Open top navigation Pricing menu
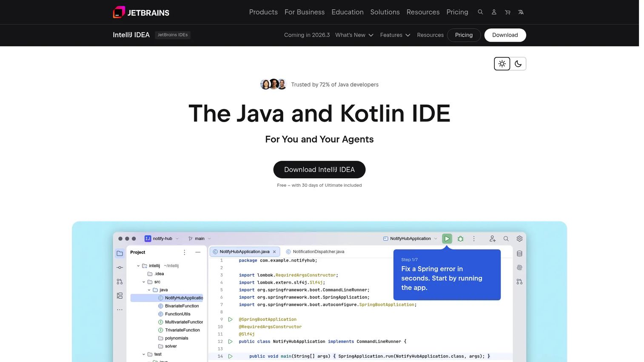644x362 pixels. (457, 12)
